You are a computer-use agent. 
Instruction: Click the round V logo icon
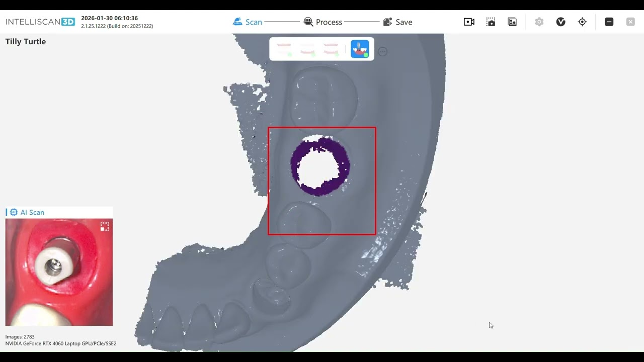pyautogui.click(x=561, y=22)
